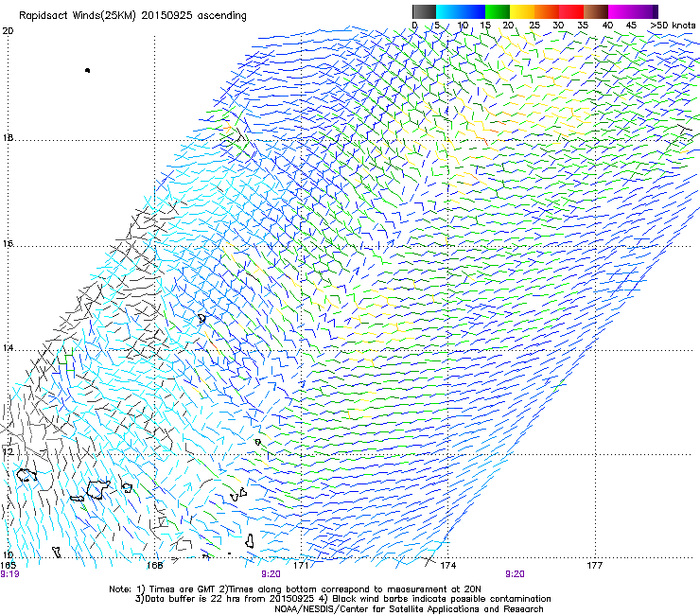Select the yellow 20-25 knots legend segment
Viewport: 700px width, 615px height.
coord(522,11)
